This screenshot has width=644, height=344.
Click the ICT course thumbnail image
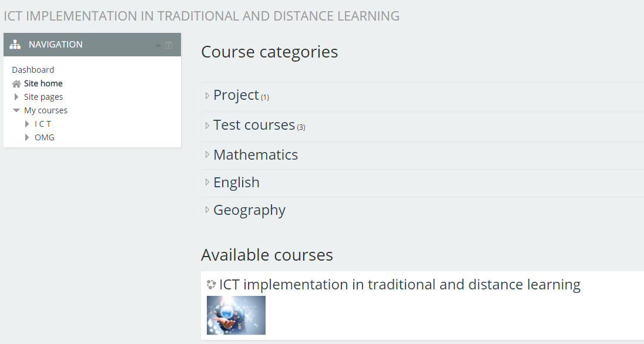236,315
